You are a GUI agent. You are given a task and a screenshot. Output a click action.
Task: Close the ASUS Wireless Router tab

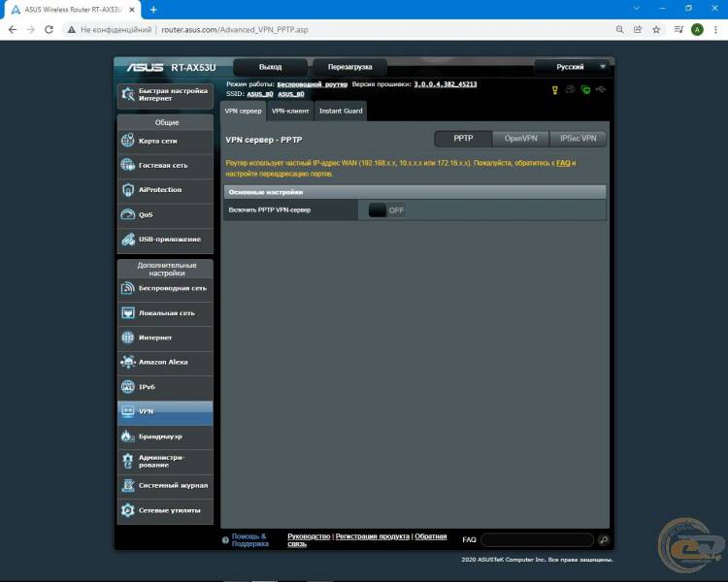point(132,10)
